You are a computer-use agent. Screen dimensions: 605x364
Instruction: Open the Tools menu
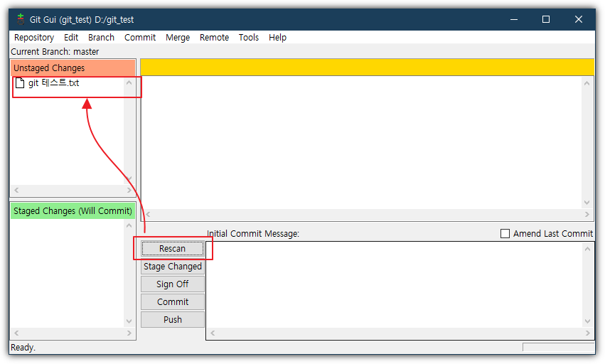[x=249, y=38]
